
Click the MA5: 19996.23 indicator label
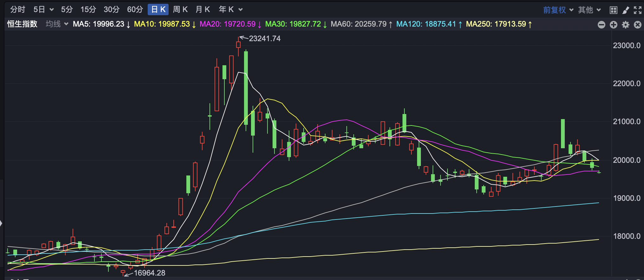pos(101,24)
